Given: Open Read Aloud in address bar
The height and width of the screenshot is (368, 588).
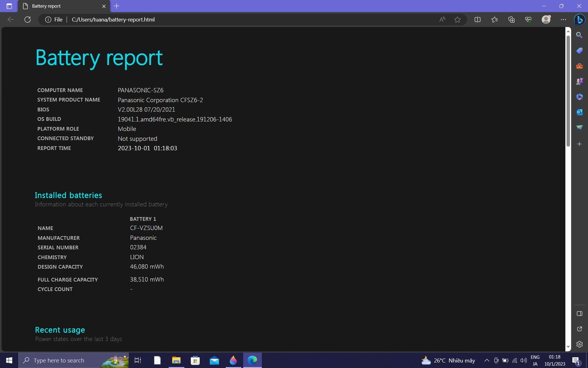Looking at the screenshot, I should 442,20.
